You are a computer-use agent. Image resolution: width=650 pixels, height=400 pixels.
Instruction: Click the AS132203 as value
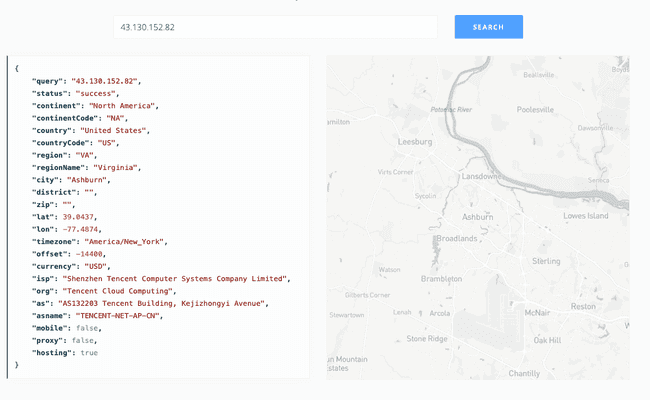(161, 303)
